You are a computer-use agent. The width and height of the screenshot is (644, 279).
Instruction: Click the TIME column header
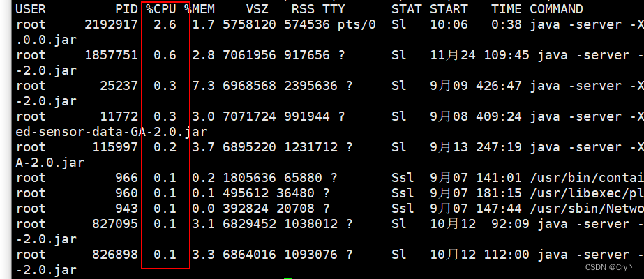(506, 9)
